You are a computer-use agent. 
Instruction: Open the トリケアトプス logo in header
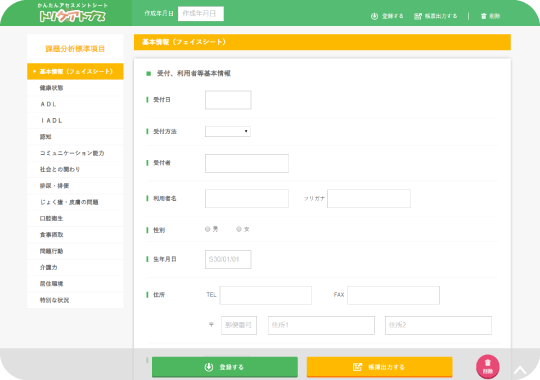click(72, 13)
